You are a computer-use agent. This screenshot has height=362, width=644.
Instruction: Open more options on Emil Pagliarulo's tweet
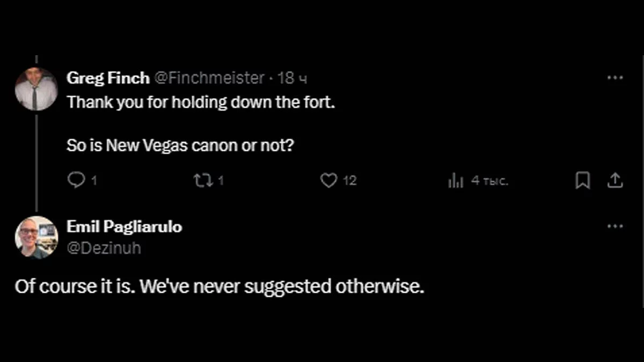[x=614, y=226]
